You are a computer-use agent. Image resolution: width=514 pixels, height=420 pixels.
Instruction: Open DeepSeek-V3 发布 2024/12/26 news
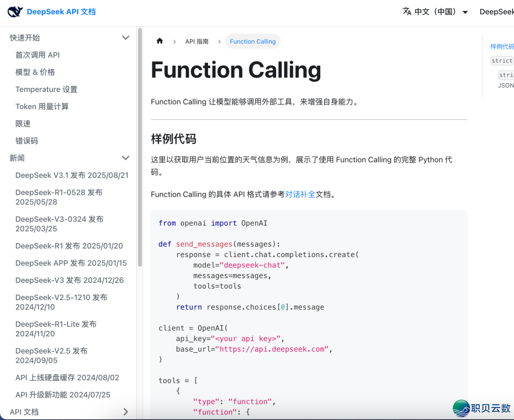point(69,280)
